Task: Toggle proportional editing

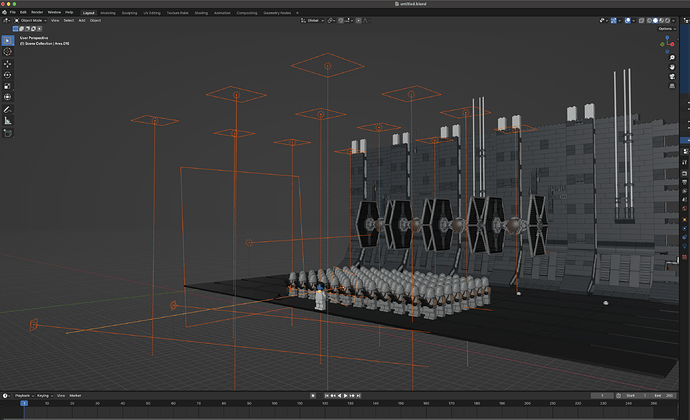Action: coord(359,20)
